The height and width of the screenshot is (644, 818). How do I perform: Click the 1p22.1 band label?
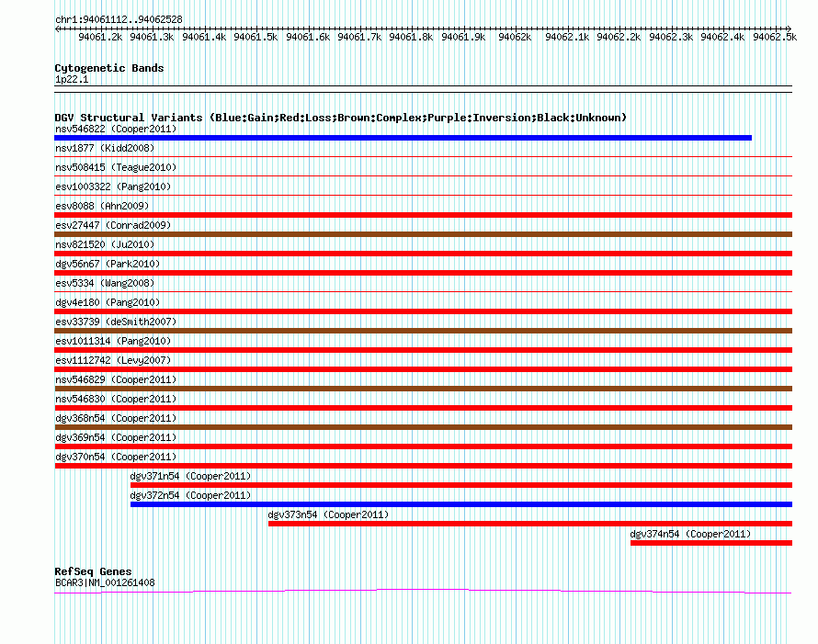[x=72, y=79]
